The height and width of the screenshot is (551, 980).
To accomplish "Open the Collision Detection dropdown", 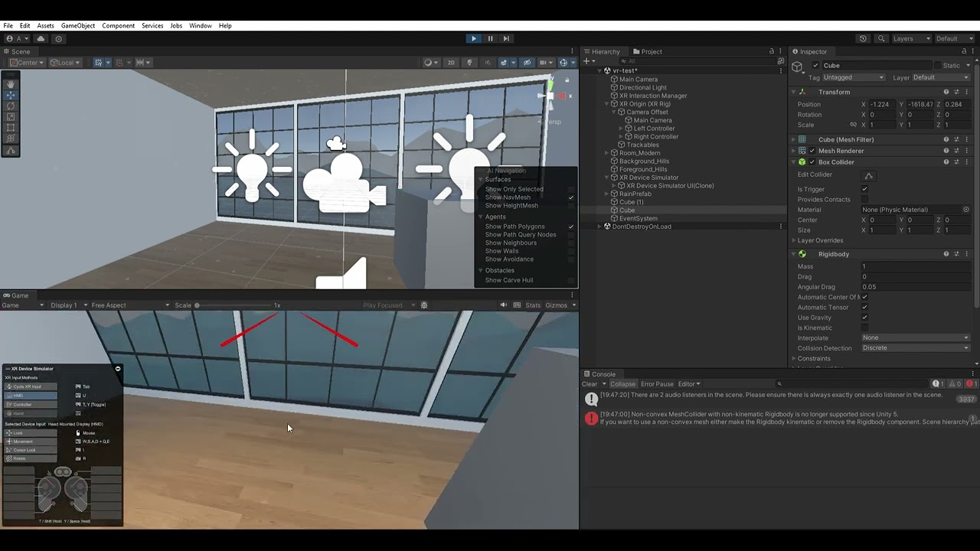I will tap(916, 348).
